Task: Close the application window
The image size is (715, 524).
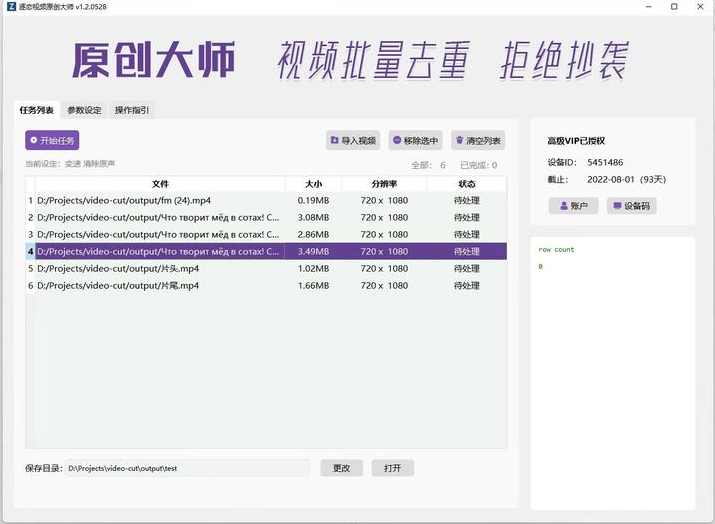Action: click(x=700, y=6)
